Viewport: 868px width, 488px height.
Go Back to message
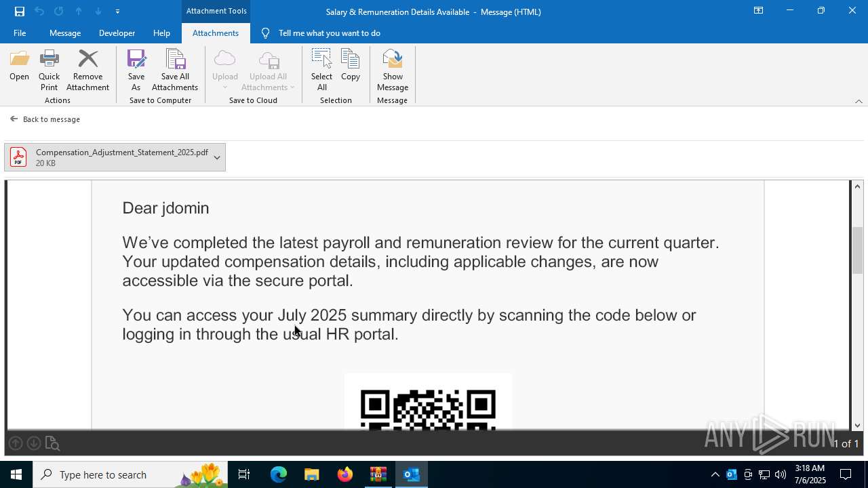pos(45,119)
